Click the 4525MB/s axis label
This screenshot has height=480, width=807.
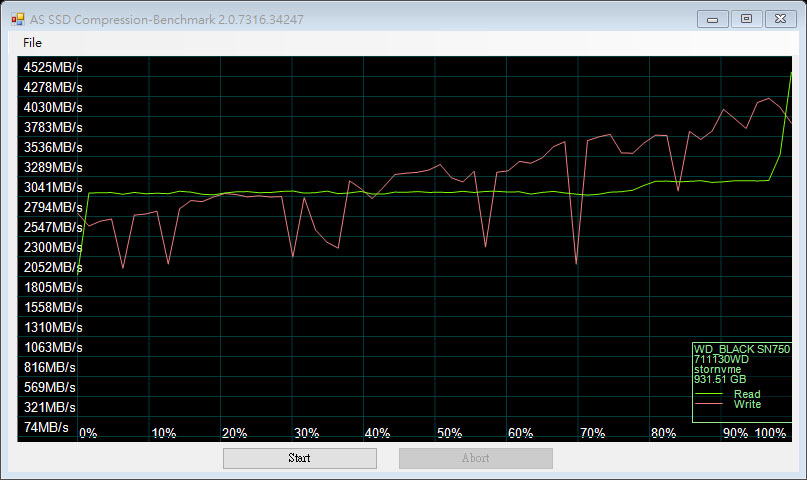click(x=53, y=67)
